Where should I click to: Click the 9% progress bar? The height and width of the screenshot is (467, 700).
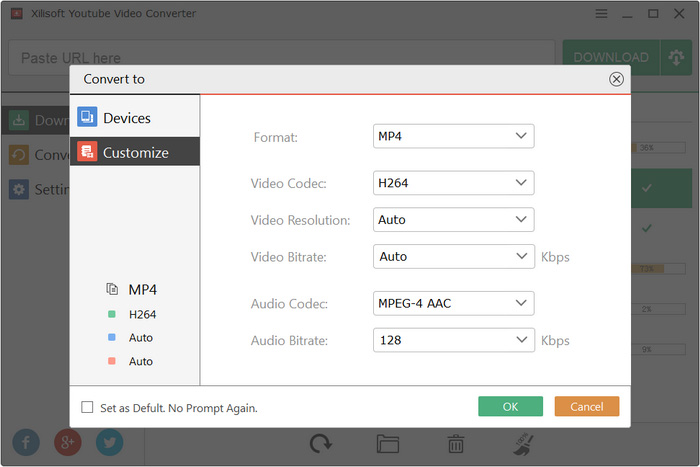(658, 349)
